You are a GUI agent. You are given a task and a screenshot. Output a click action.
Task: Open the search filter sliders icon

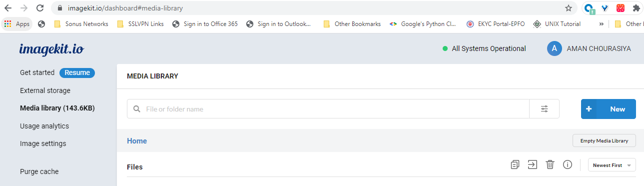tap(545, 109)
